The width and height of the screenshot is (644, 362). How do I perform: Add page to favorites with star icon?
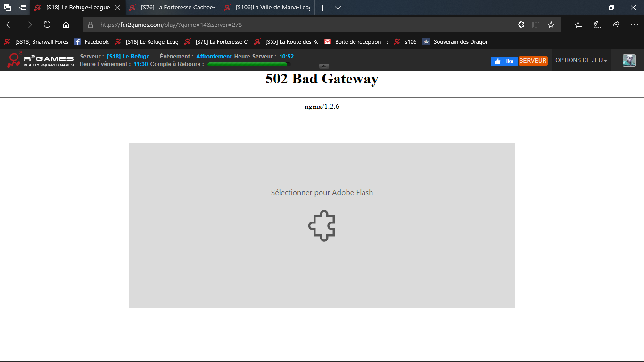(551, 25)
